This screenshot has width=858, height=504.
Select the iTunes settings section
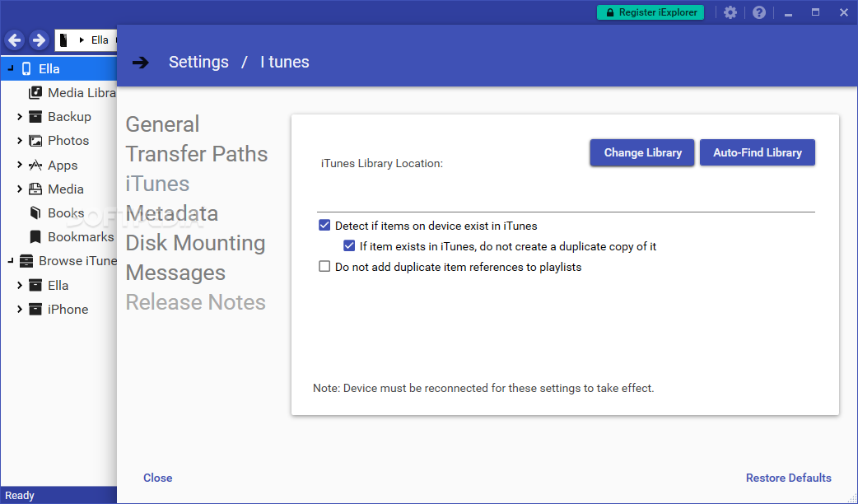[x=157, y=184]
